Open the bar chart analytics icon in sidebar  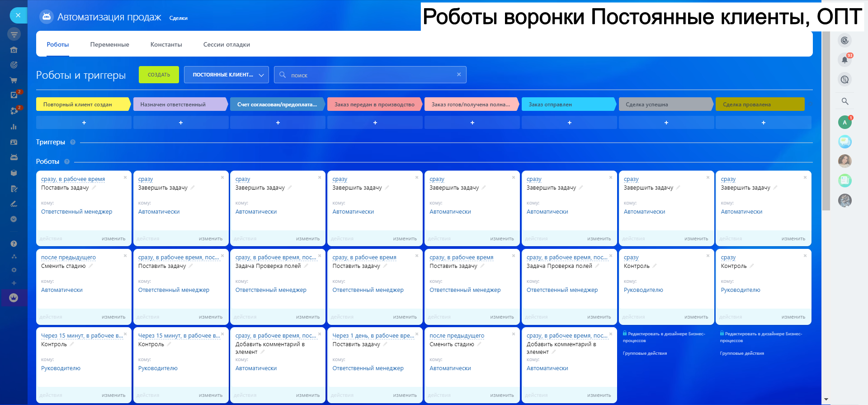pyautogui.click(x=14, y=127)
